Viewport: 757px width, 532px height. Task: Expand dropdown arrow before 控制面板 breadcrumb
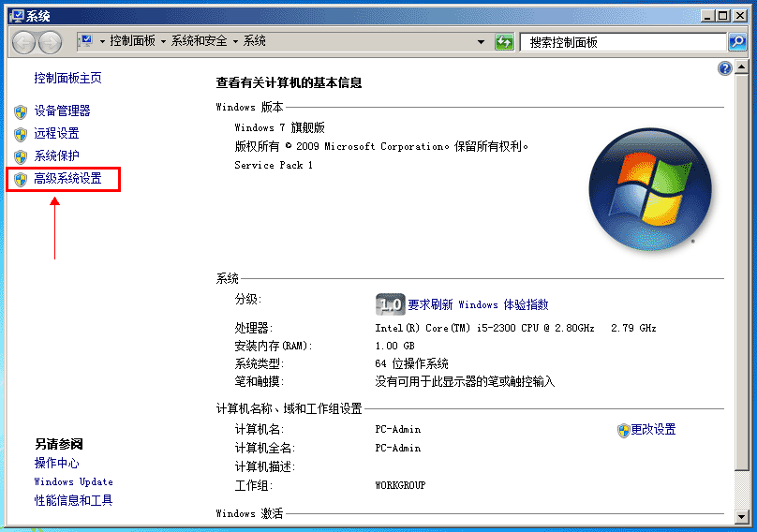pos(102,42)
